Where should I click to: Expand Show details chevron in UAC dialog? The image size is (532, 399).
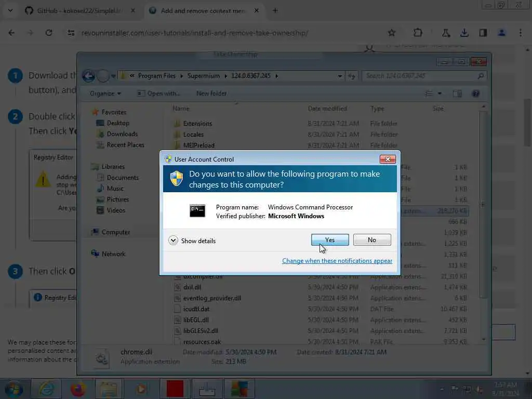(x=173, y=241)
